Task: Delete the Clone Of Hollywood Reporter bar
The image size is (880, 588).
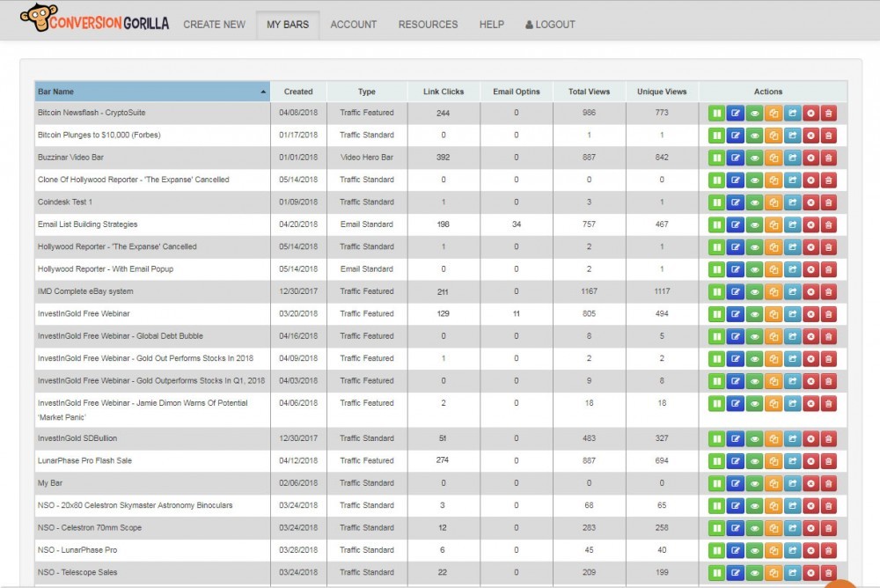Action: click(x=828, y=180)
